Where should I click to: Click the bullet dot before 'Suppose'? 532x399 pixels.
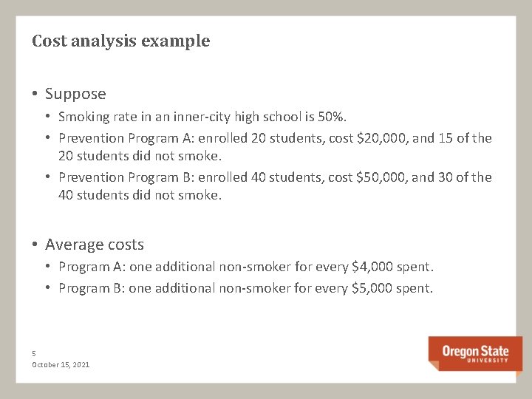(35, 93)
